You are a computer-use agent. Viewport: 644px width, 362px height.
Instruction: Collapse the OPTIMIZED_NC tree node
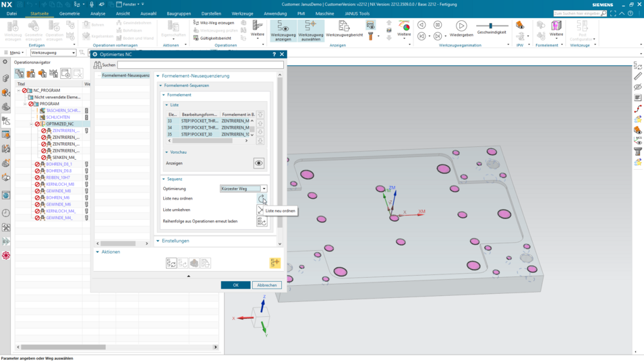coord(32,124)
